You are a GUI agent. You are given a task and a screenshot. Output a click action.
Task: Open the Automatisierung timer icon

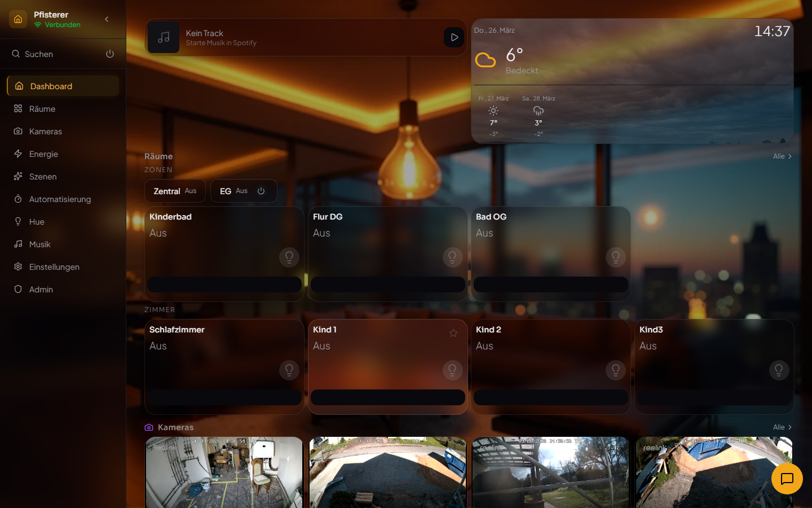tap(18, 199)
